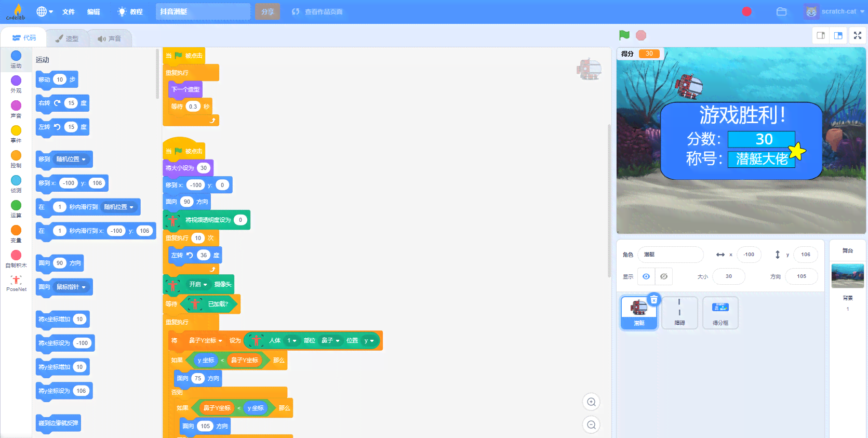Image resolution: width=868 pixels, height=438 pixels.
Task: Edit the 将大小设为 30 value in script
Action: click(x=204, y=168)
